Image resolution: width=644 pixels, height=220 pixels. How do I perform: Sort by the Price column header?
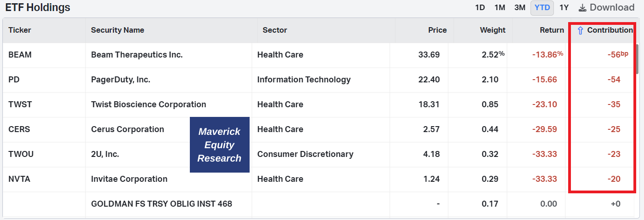(437, 30)
